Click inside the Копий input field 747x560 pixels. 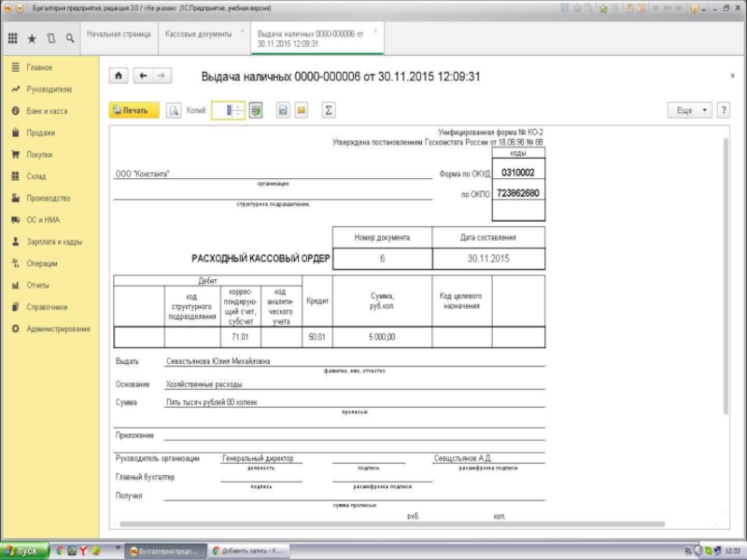tap(222, 110)
